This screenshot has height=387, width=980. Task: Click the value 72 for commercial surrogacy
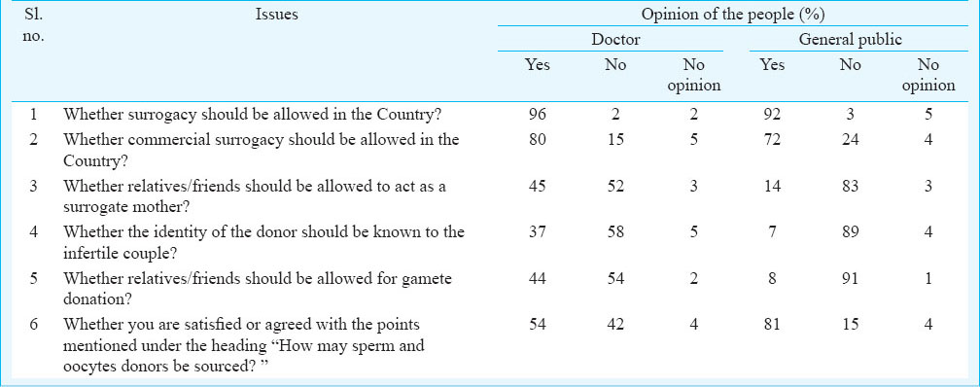[772, 141]
